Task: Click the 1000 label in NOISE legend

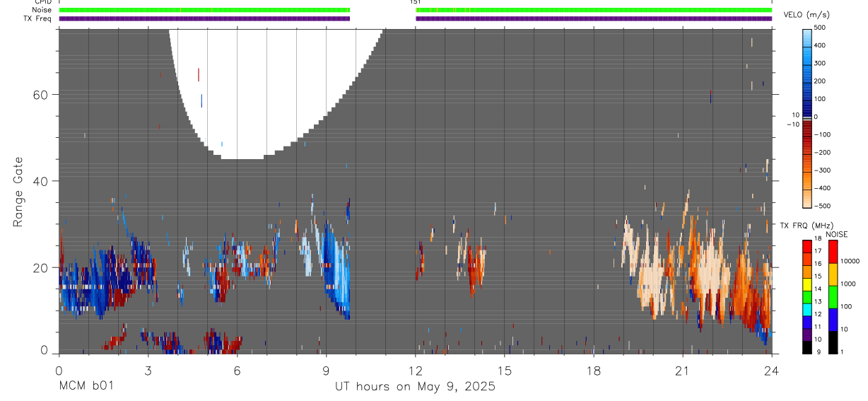Action: click(848, 284)
